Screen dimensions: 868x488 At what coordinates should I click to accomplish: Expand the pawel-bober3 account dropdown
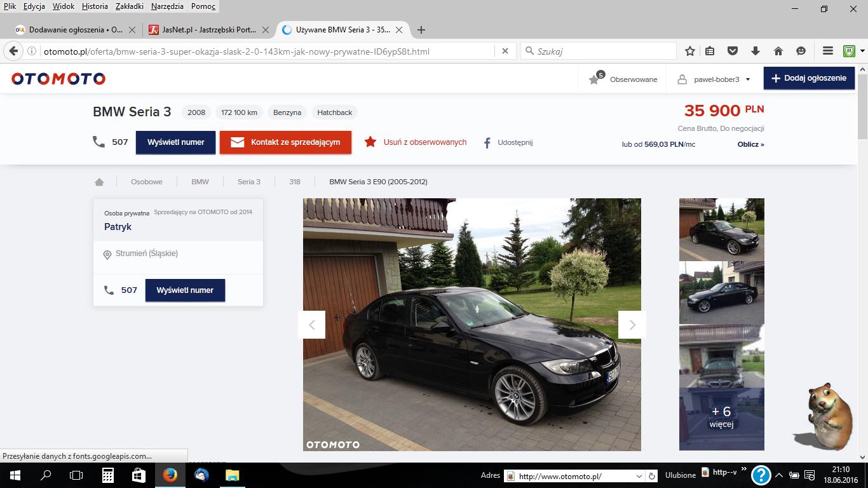point(748,79)
